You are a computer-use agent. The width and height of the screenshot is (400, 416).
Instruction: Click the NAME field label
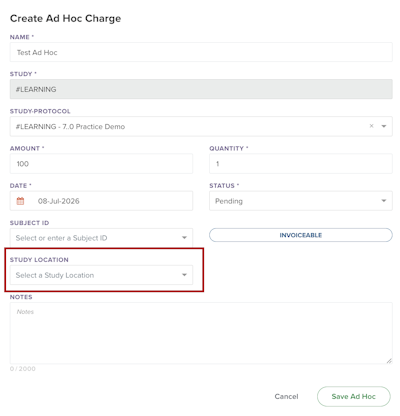point(22,37)
